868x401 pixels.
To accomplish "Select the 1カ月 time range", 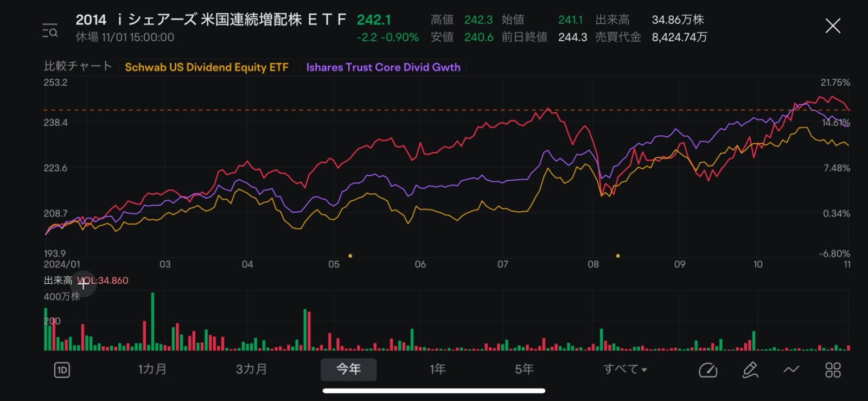I will pos(152,370).
